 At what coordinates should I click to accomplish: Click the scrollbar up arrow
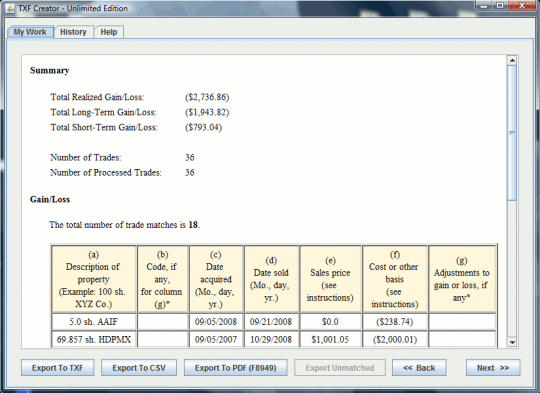point(512,60)
